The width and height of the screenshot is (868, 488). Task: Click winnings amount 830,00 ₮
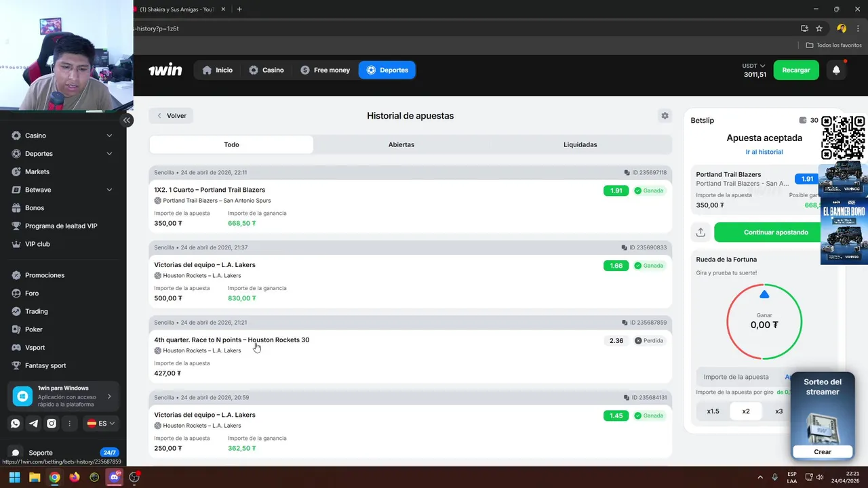point(242,298)
